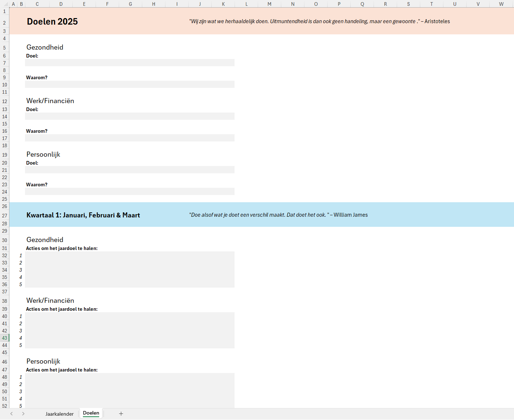Select the Kwartaal 1 heading cell
This screenshot has height=420, width=514.
tap(83, 215)
